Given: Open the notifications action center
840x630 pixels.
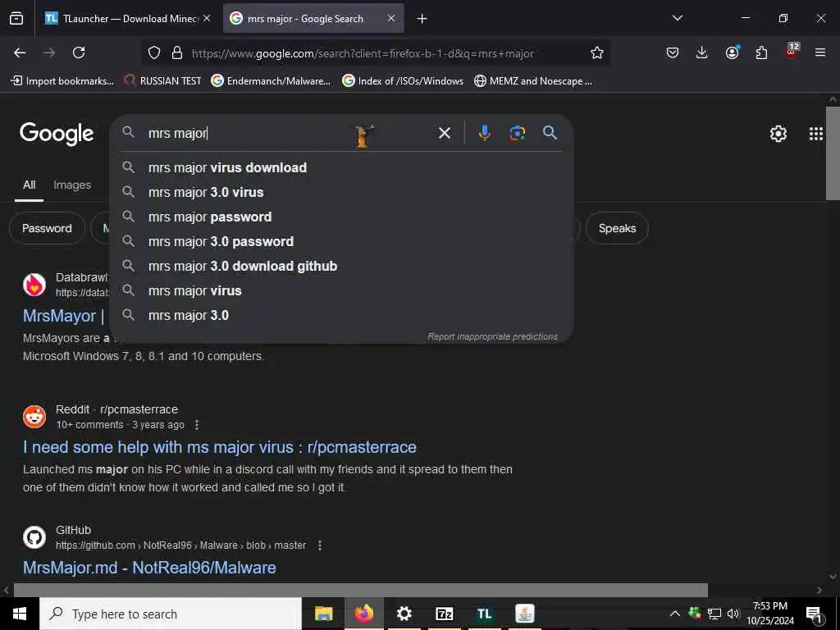Looking at the screenshot, I should [814, 614].
